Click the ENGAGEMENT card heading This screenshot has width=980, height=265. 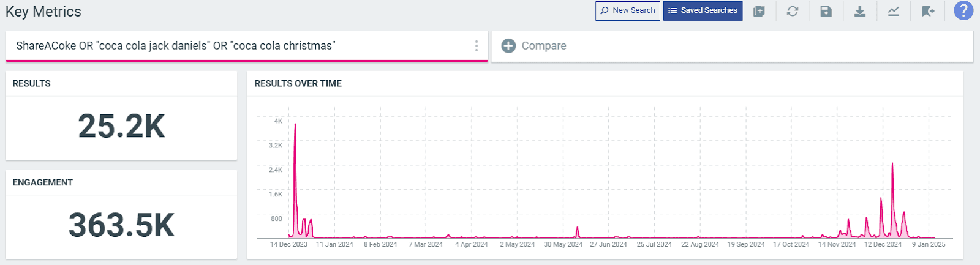tap(43, 182)
